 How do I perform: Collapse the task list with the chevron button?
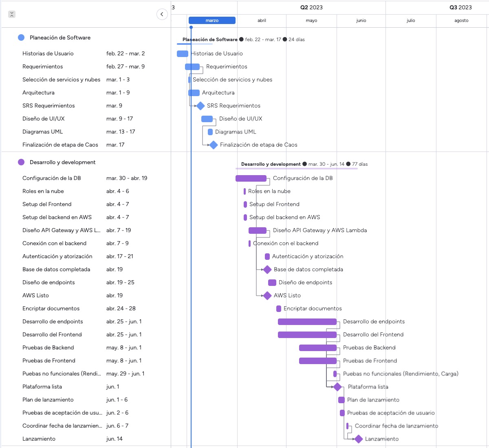click(162, 14)
